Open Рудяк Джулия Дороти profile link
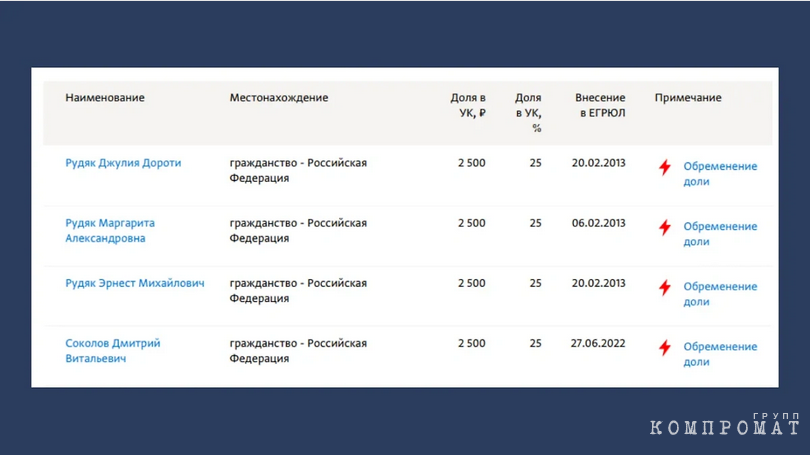This screenshot has height=455, width=810. coord(123,163)
